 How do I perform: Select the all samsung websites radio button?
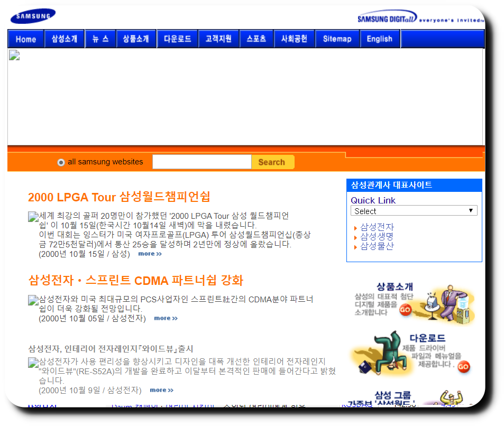(61, 162)
